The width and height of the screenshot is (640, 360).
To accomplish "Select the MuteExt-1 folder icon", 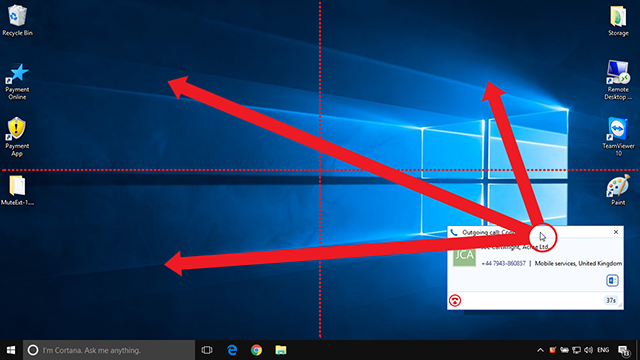I will tap(17, 190).
